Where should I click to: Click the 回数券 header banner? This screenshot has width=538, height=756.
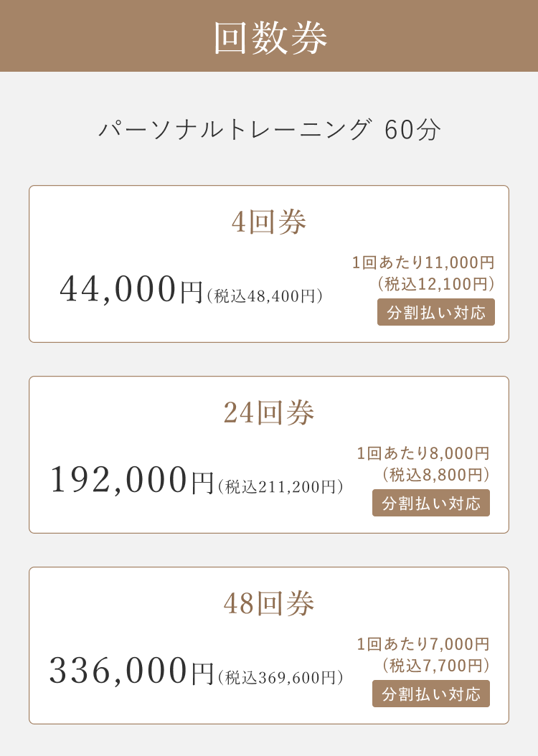click(269, 37)
